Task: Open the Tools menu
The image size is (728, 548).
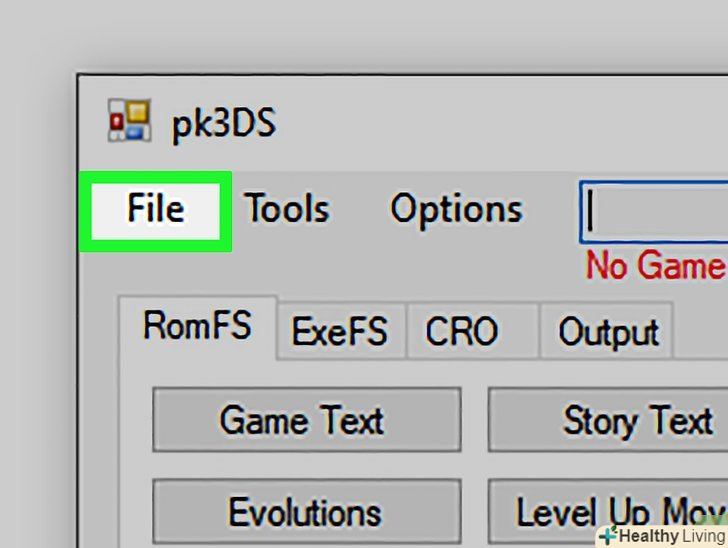Action: click(287, 209)
